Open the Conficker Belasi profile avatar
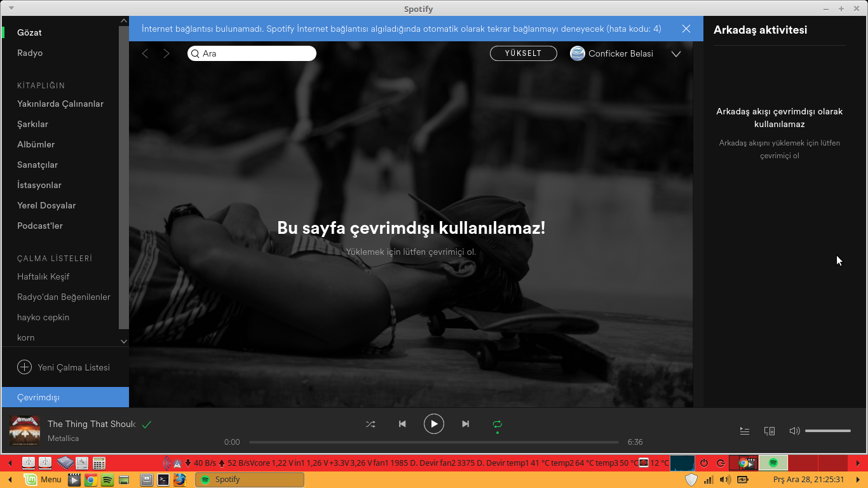The image size is (868, 488). (578, 53)
